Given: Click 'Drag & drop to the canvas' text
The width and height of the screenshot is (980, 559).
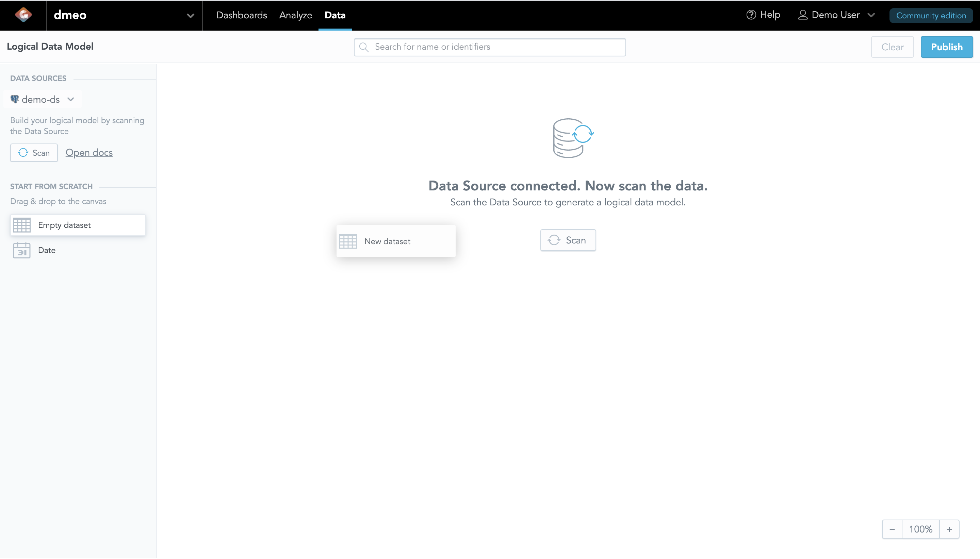Looking at the screenshot, I should [58, 201].
